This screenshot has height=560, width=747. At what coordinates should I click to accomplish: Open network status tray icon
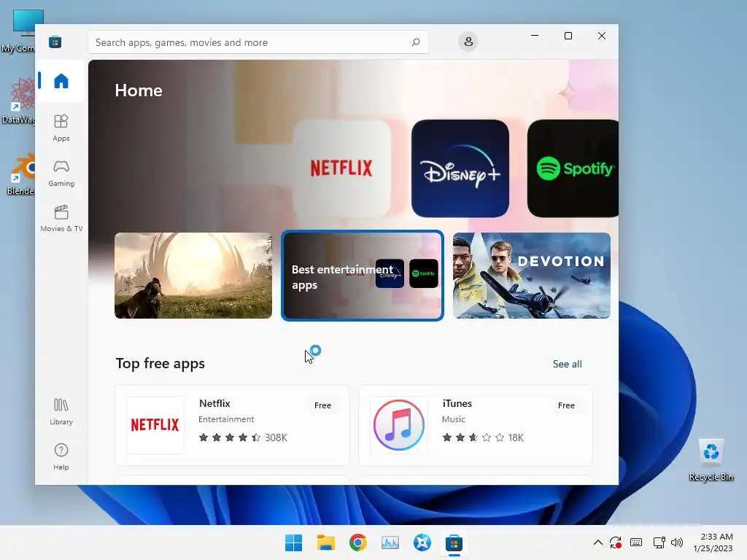pos(659,542)
